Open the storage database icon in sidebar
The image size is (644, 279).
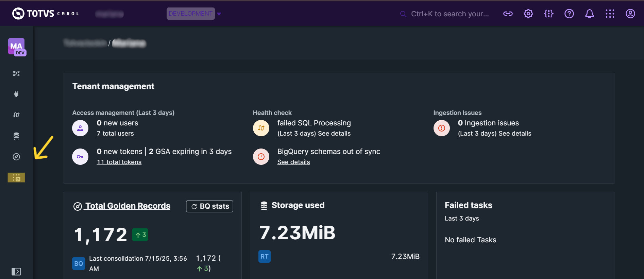tap(16, 136)
